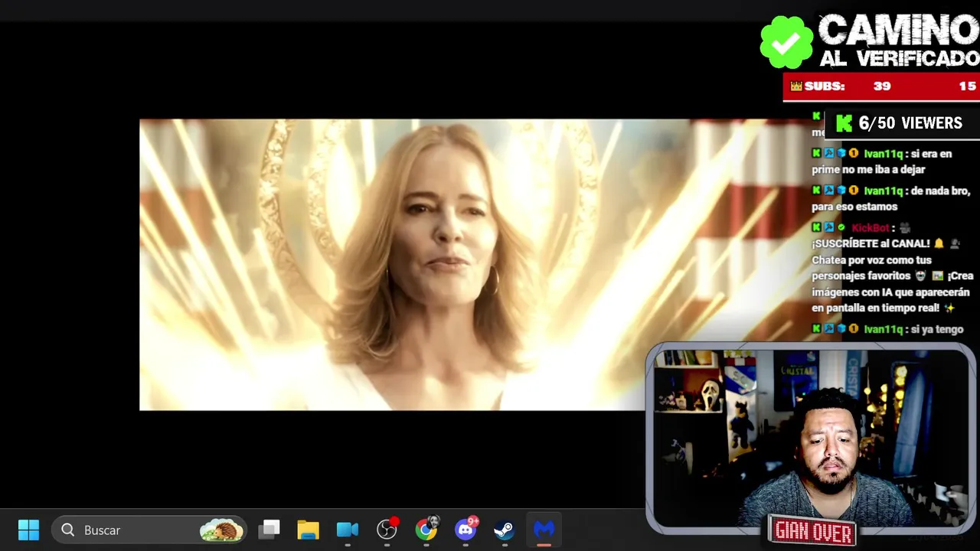This screenshot has height=551, width=980.
Task: Open File Explorer from taskbar
Action: [308, 530]
